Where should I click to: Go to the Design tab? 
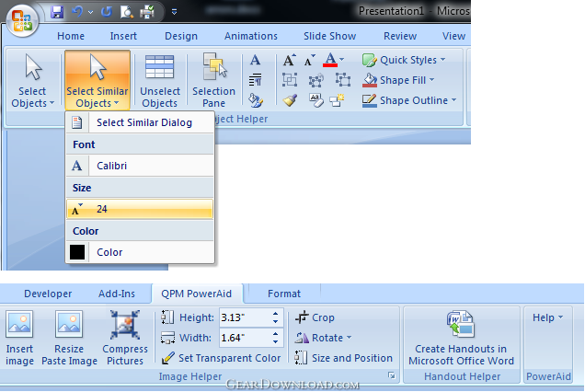coord(181,36)
